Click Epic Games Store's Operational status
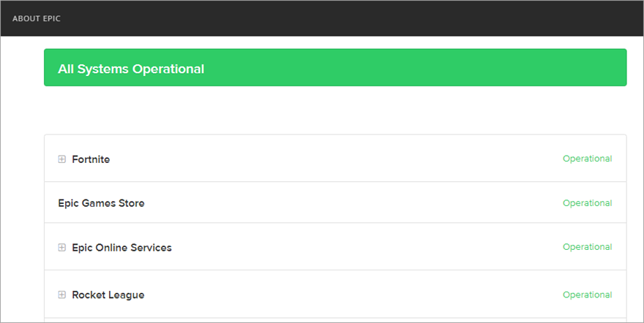644x323 pixels. coord(587,203)
